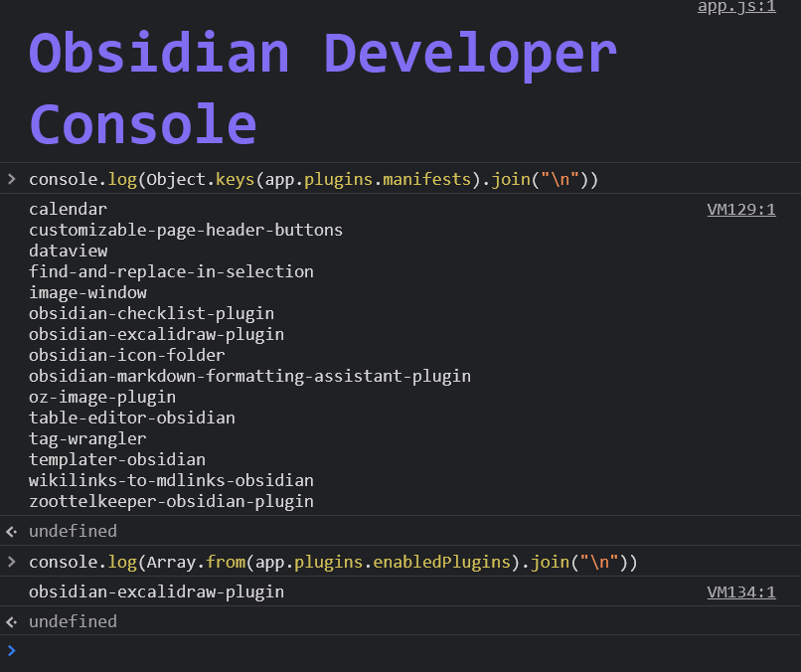Select the calendar plugin name in the output
The height and width of the screenshot is (672, 801).
pos(68,209)
